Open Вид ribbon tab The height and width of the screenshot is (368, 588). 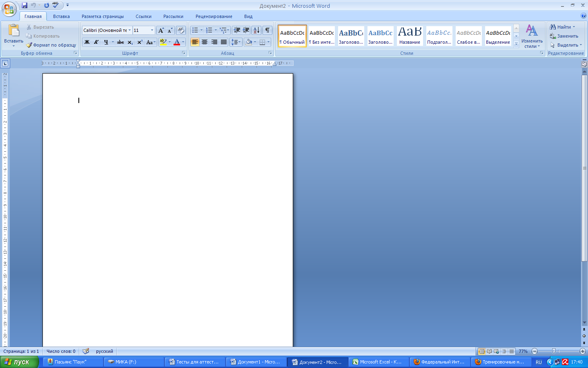click(x=248, y=16)
